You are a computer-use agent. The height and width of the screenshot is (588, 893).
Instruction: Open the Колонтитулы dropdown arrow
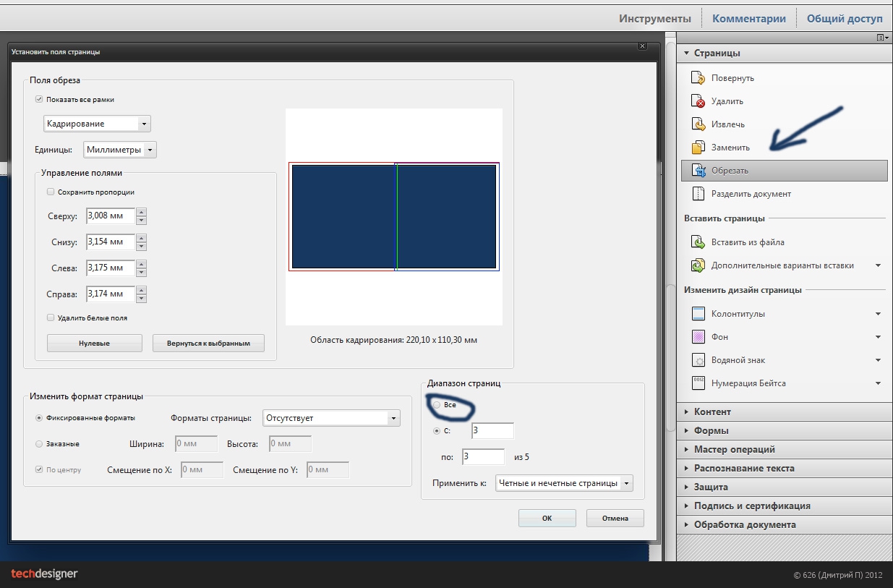point(878,314)
